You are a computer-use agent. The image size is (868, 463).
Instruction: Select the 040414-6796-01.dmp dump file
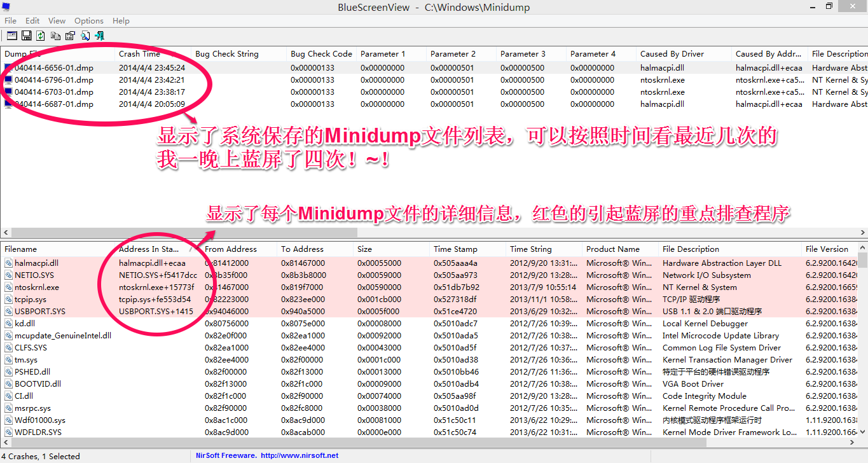click(x=53, y=80)
